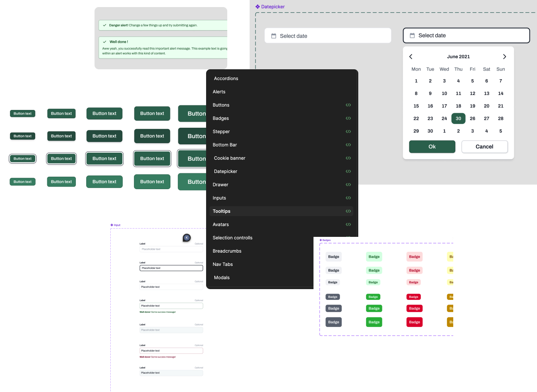This screenshot has width=537, height=392.
Task: Open the Modals menu entry
Action: [222, 278]
